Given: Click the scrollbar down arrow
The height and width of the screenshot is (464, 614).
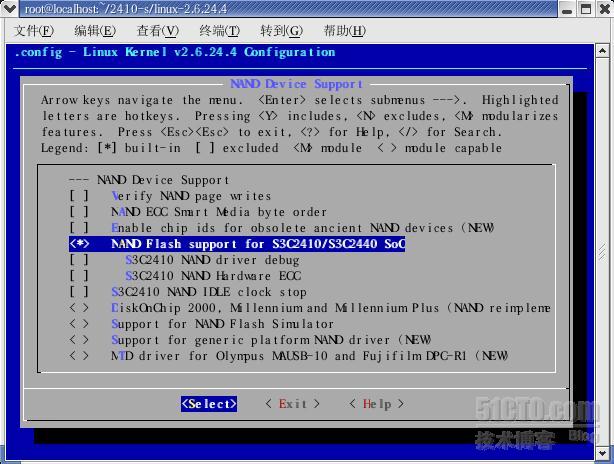Looking at the screenshot, I should [602, 453].
